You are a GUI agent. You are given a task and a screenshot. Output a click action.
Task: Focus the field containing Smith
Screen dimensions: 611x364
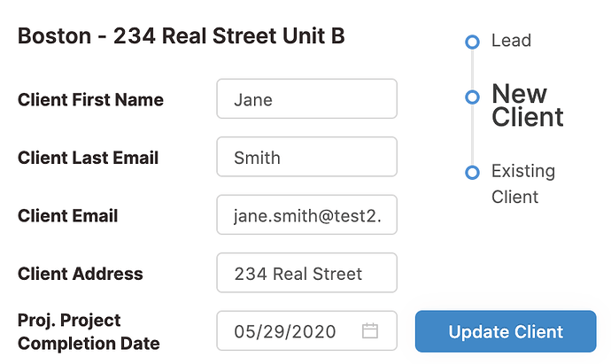306,157
